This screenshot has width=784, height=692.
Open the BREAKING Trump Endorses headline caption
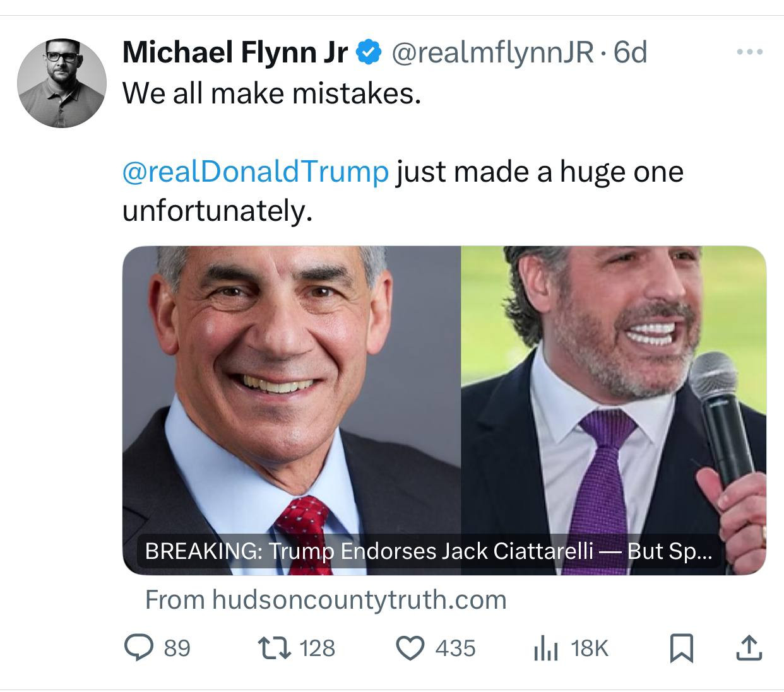(x=428, y=551)
